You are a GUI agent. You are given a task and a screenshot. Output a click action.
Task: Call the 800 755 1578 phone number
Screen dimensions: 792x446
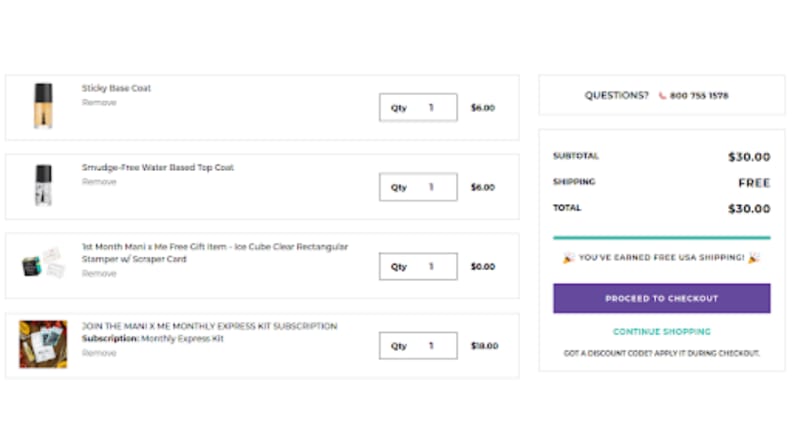699,95
